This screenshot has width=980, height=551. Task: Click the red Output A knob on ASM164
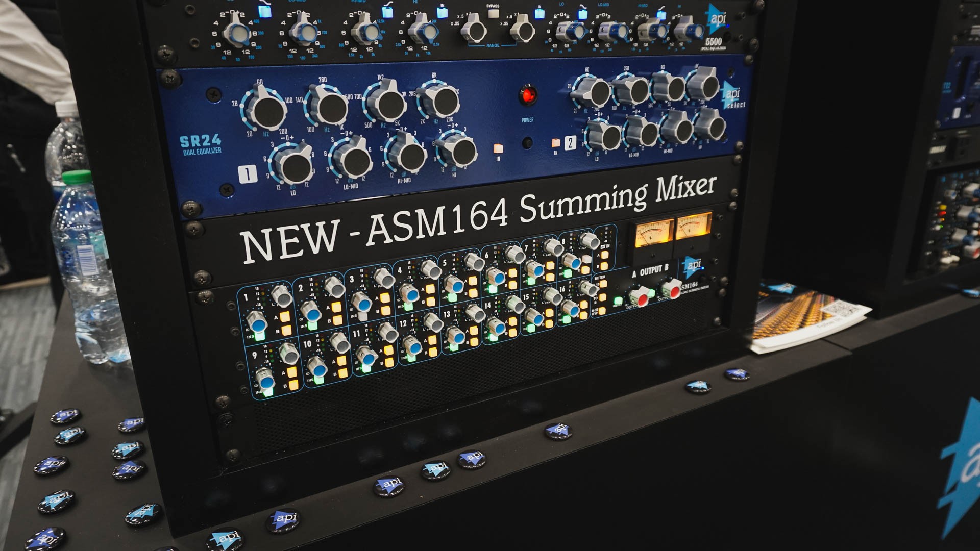(639, 296)
